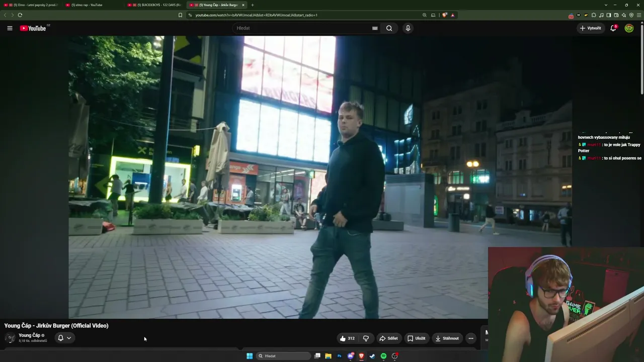Go back in browser history
The height and width of the screenshot is (362, 644).
(5, 15)
